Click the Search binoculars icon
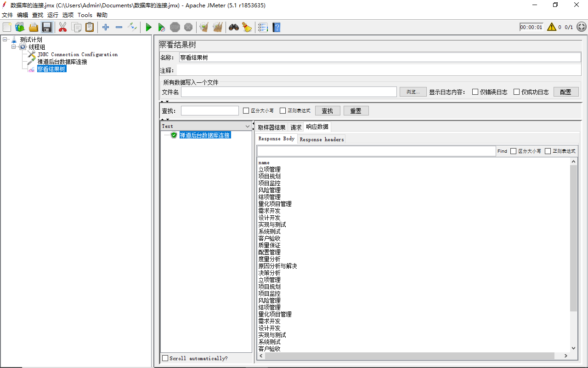 pyautogui.click(x=234, y=27)
